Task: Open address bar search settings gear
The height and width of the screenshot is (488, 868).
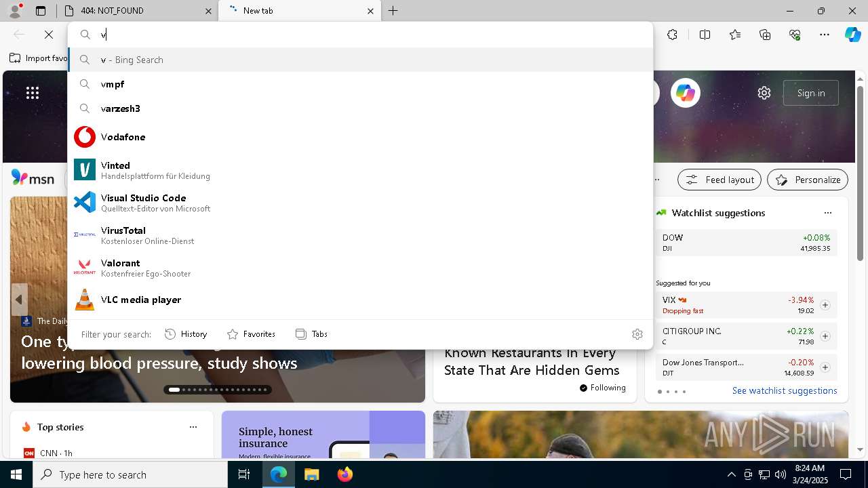Action: [x=637, y=334]
